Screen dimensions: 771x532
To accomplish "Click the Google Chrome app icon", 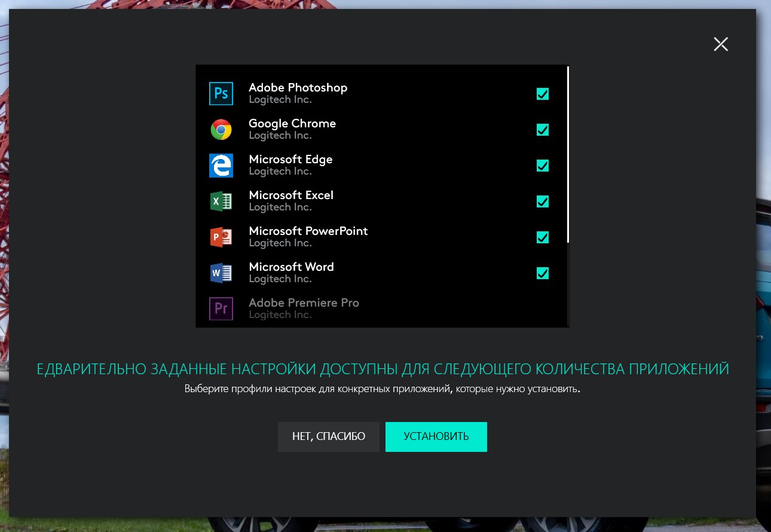I will click(221, 130).
